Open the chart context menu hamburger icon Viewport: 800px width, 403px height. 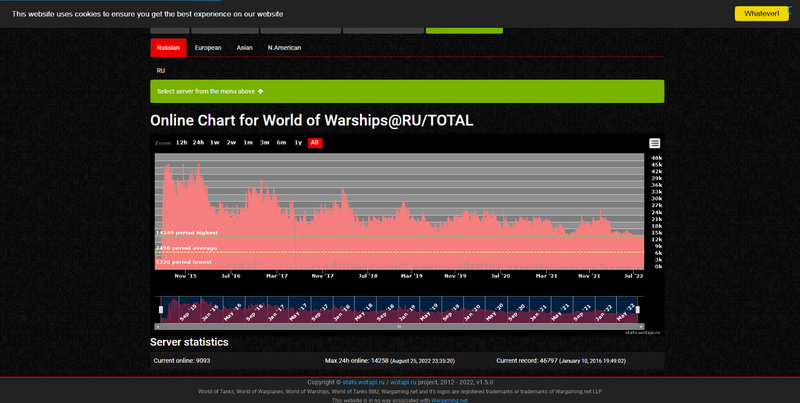(x=655, y=143)
